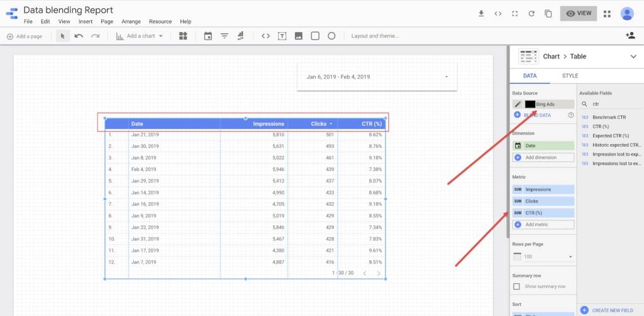Click Add metric button
644x316 pixels.
click(543, 225)
